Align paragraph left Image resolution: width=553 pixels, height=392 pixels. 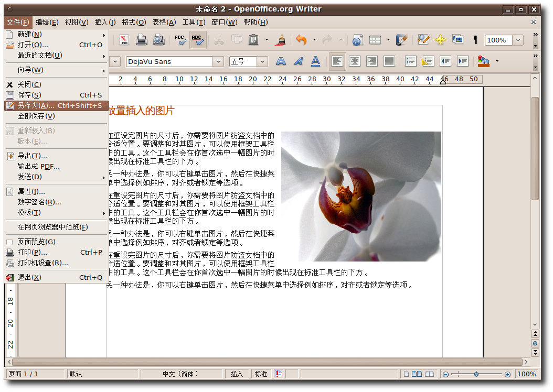coord(337,61)
